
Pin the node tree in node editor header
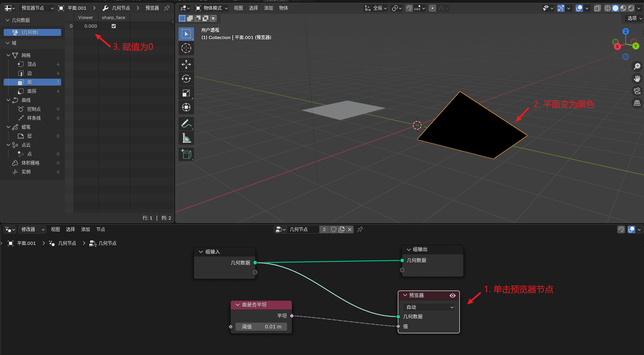(x=360, y=229)
